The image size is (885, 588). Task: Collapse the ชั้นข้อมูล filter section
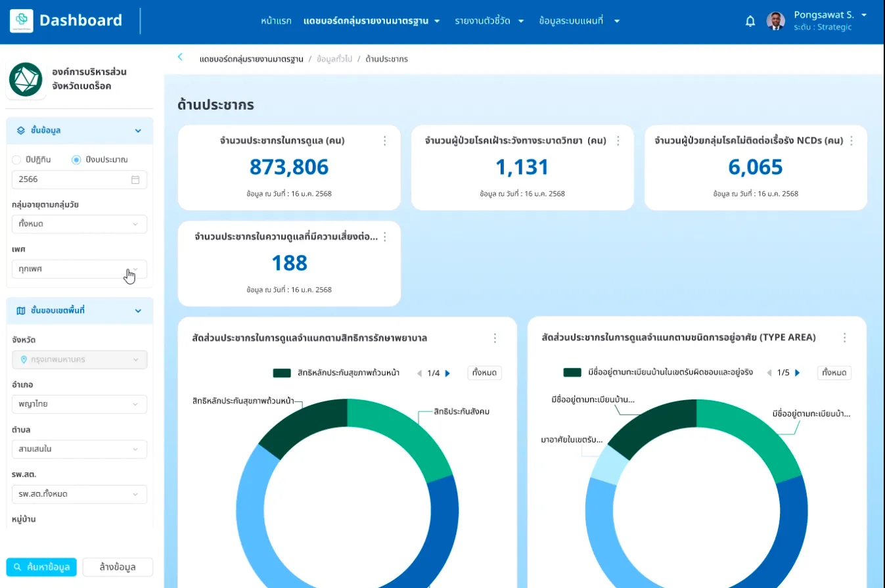(138, 131)
